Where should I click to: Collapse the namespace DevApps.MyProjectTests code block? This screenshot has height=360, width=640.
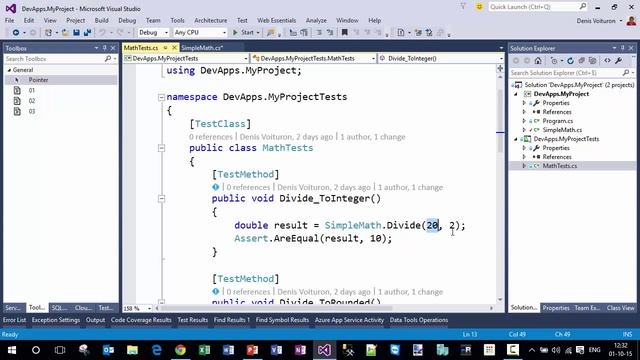pos(161,97)
